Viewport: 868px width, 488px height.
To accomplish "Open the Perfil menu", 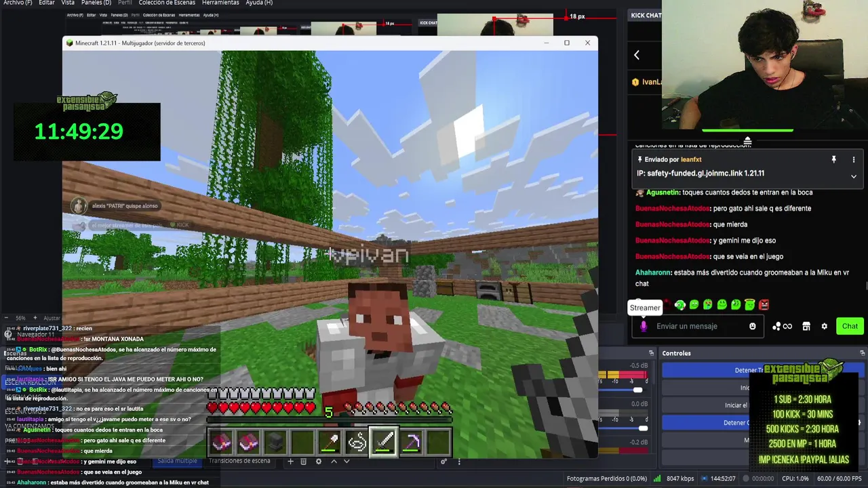I will pos(125,3).
